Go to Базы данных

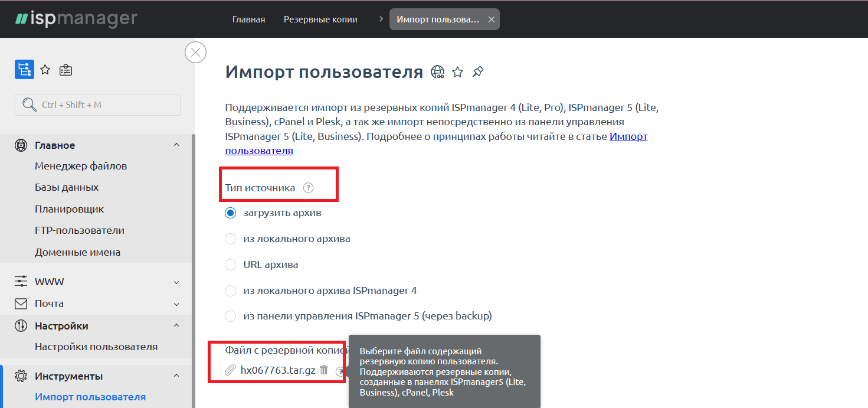pos(67,187)
